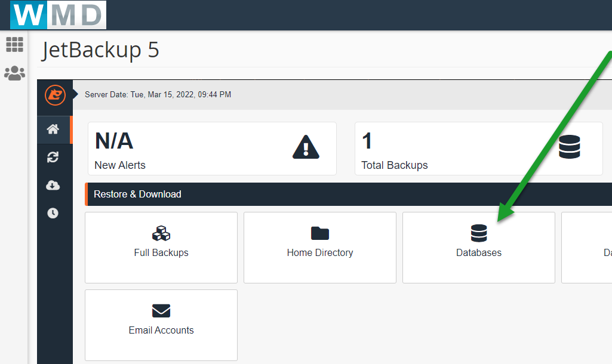This screenshot has width=612, height=364.
Task: Click the Databases stack icon
Action: 479,233
